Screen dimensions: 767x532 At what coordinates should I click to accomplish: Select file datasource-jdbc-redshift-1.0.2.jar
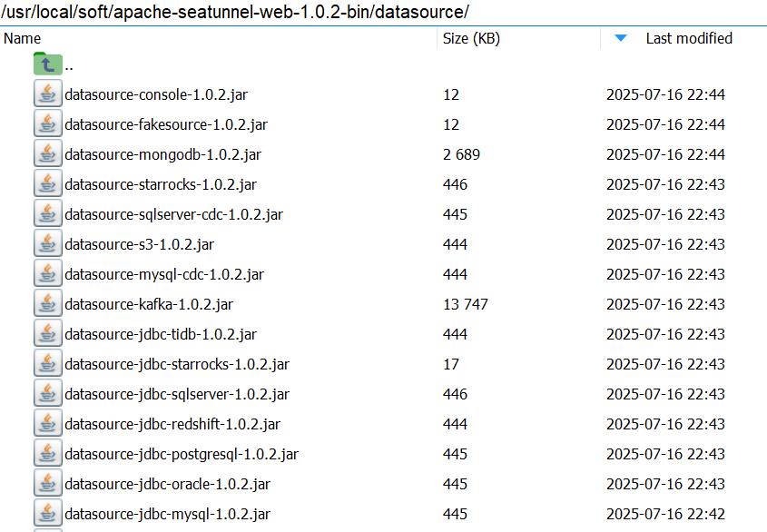click(172, 424)
